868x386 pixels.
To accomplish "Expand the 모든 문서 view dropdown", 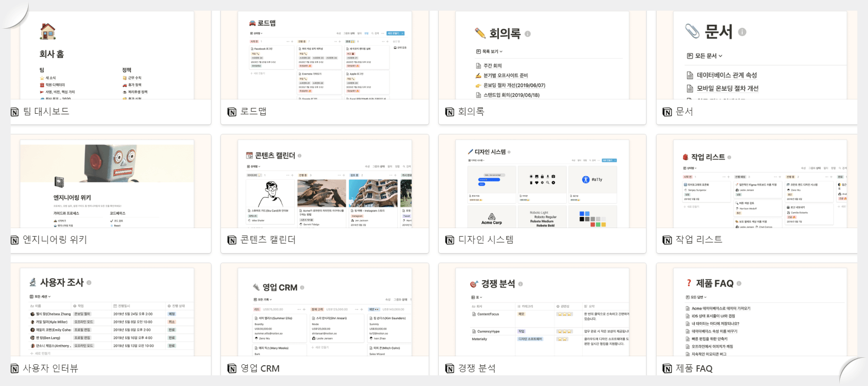I will tap(704, 56).
